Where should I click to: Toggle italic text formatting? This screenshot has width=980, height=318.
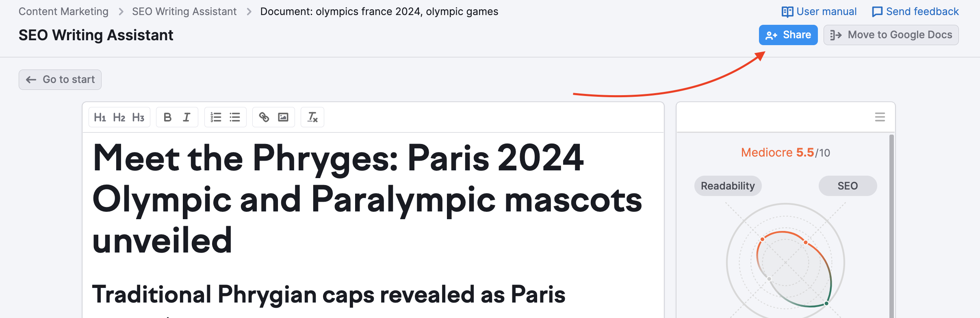click(x=186, y=118)
